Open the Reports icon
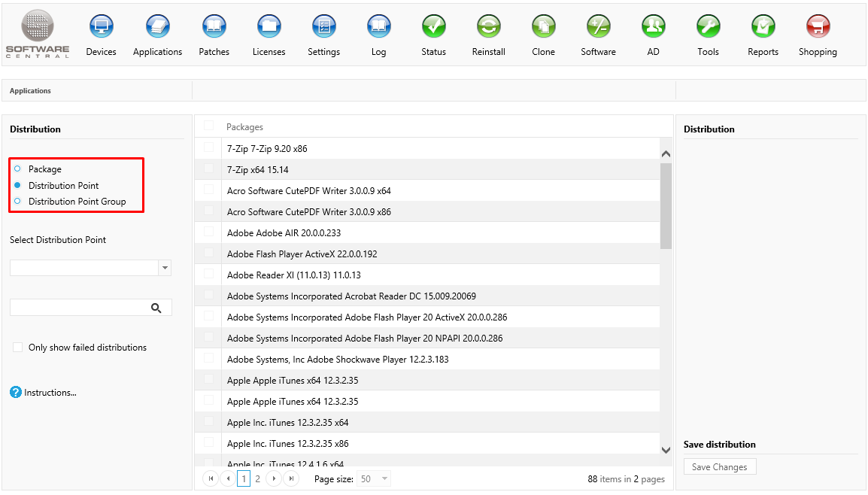This screenshot has height=495, width=868. click(x=763, y=28)
